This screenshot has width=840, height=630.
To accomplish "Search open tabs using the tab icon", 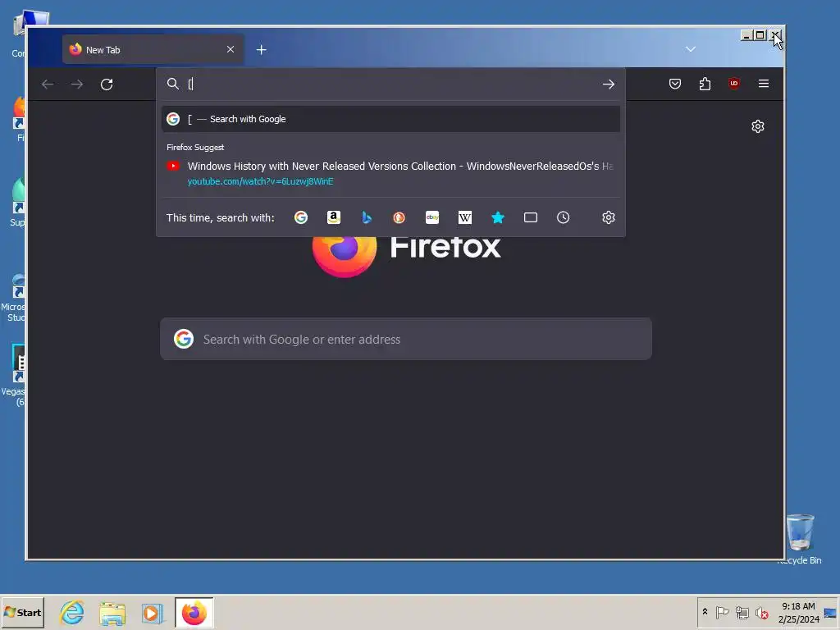I will [531, 217].
